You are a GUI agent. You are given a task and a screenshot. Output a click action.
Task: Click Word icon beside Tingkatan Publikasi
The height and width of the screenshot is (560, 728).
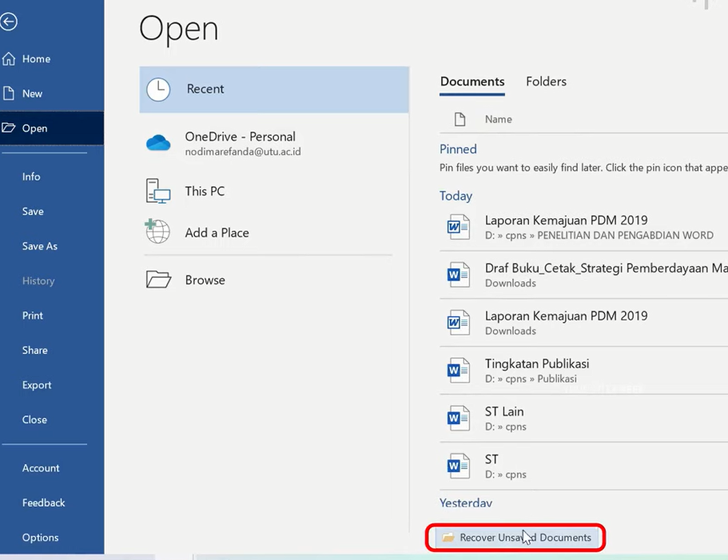tap(458, 370)
